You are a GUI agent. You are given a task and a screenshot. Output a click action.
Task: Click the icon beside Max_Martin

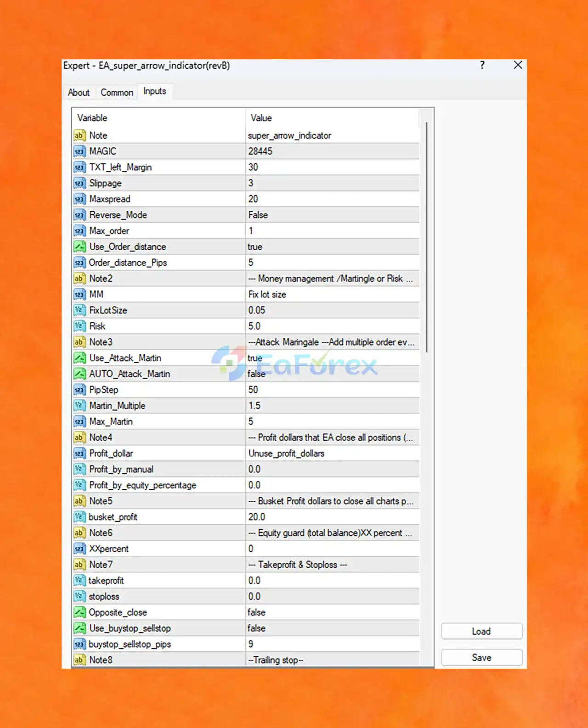click(80, 422)
